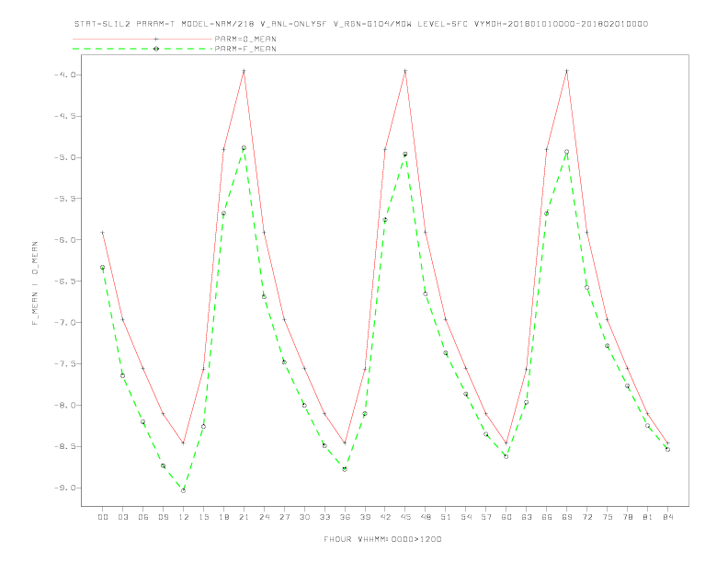Click the x-axis tick label 00
Image resolution: width=728 pixels, height=563 pixels.
[103, 517]
